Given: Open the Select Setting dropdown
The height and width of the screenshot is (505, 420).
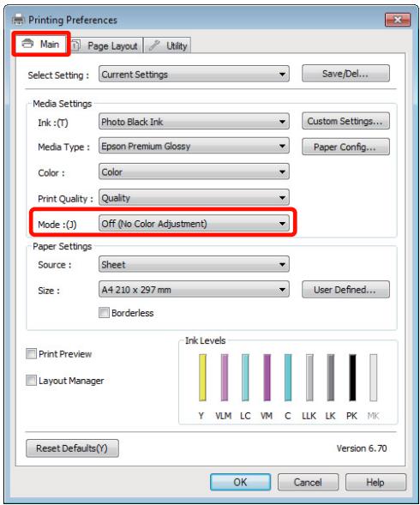Looking at the screenshot, I should click(194, 74).
